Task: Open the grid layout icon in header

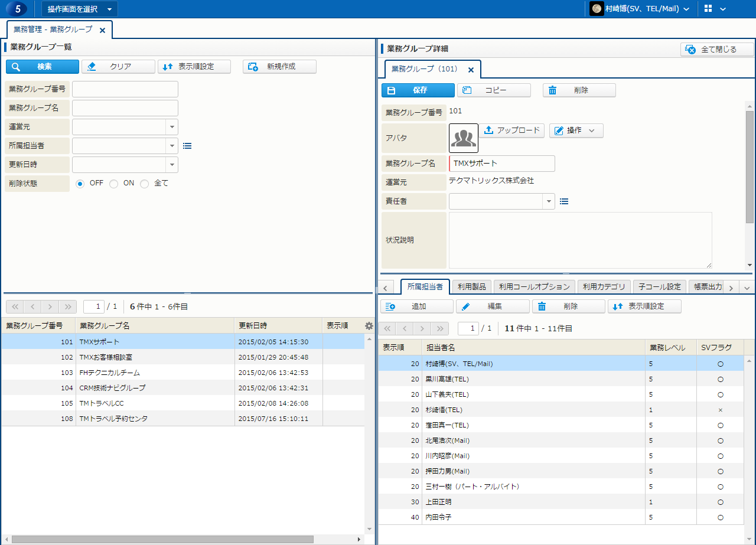Action: (709, 9)
